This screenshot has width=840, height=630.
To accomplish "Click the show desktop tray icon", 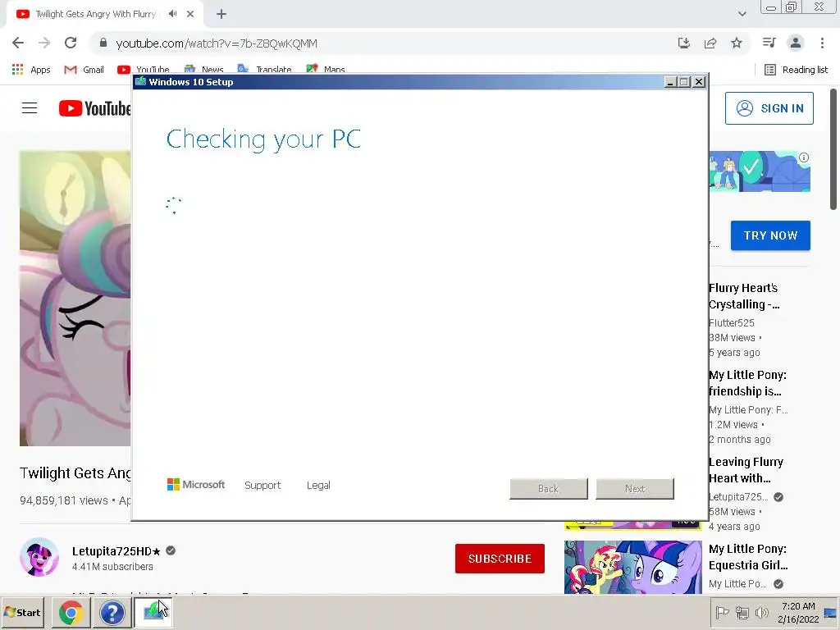I will pyautogui.click(x=830, y=612).
